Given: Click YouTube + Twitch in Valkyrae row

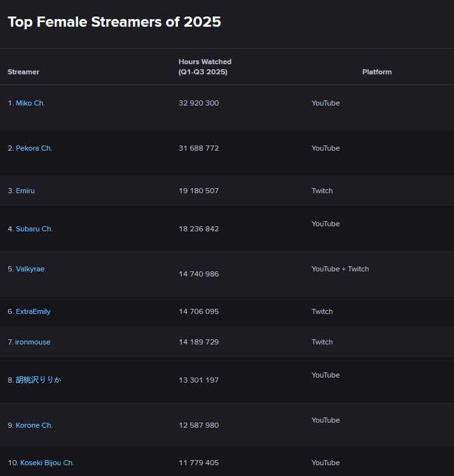Looking at the screenshot, I should tap(340, 269).
